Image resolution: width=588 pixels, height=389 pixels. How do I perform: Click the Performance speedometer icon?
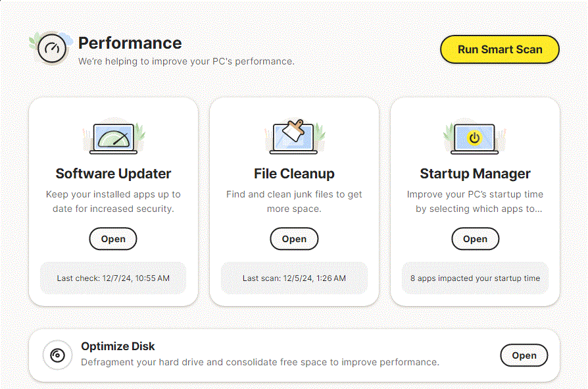(52, 49)
